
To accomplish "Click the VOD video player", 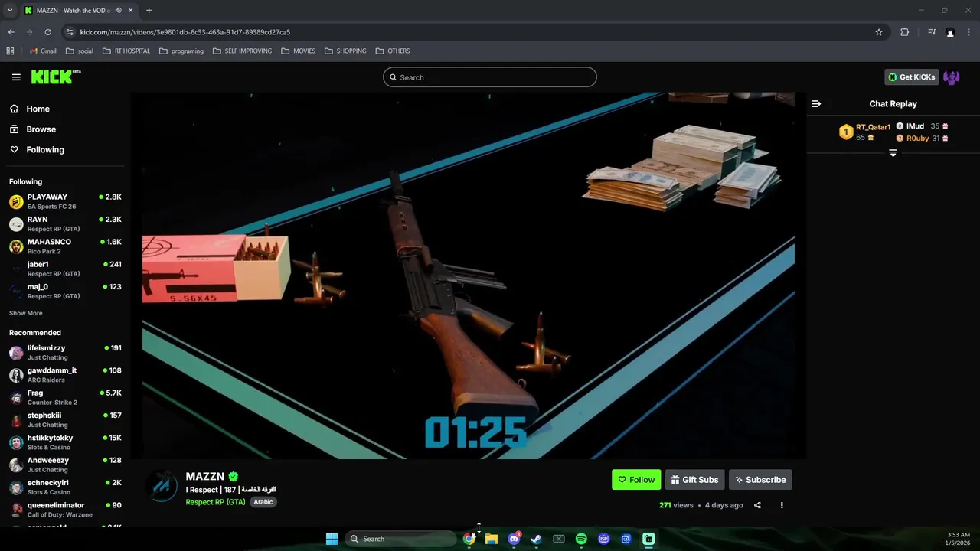I will [469, 276].
